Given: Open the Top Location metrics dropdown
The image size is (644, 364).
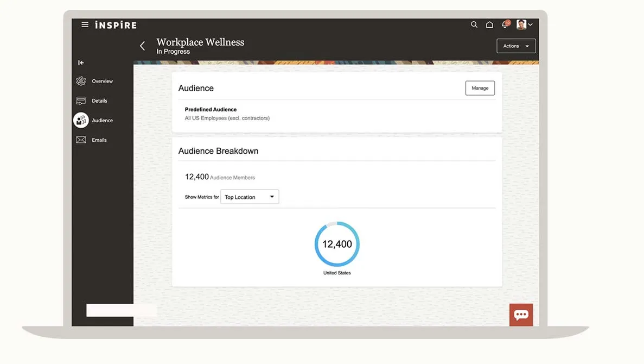Looking at the screenshot, I should tap(250, 197).
